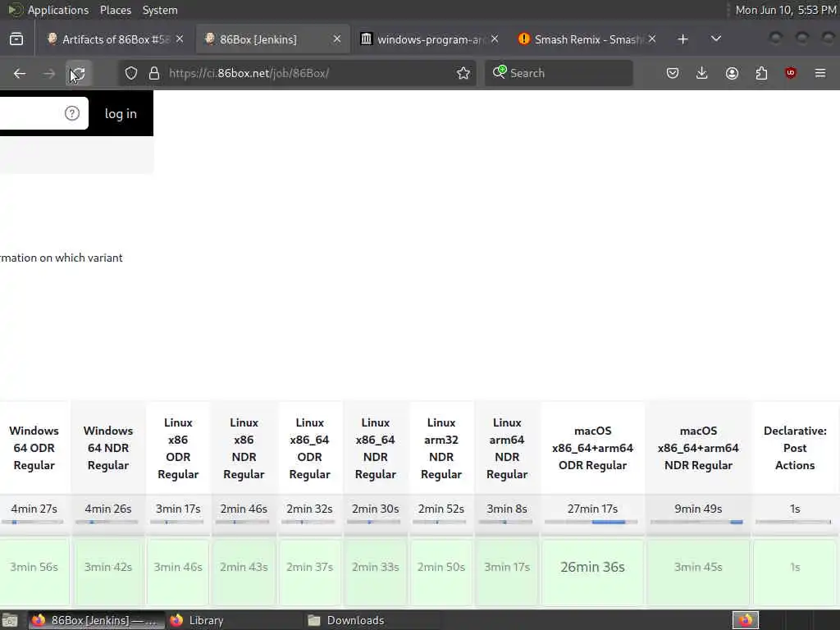Viewport: 840px width, 630px height.
Task: Open tracking protection shield icon
Action: pos(131,73)
